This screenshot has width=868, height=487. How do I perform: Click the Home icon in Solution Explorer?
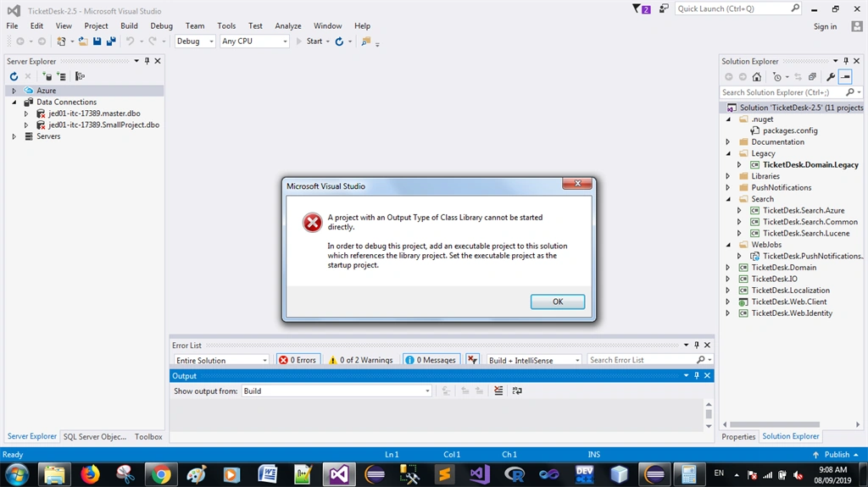tap(757, 77)
